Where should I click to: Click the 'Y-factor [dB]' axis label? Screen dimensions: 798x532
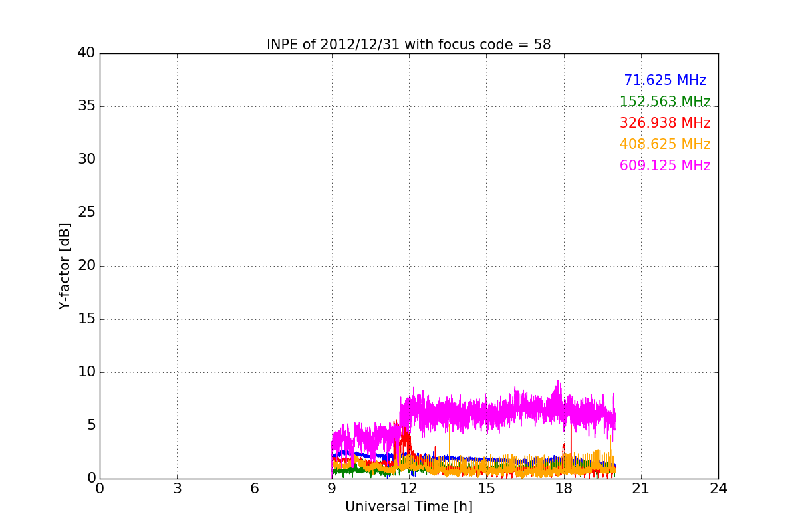(65, 266)
